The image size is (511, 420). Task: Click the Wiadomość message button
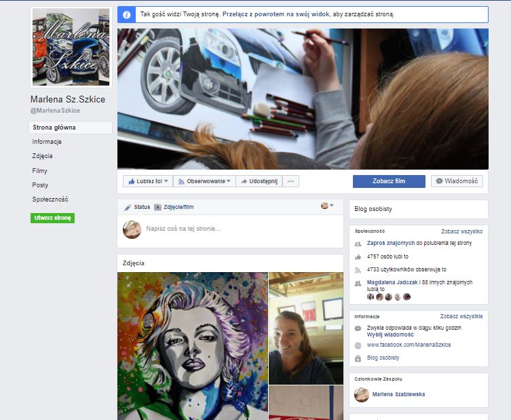coord(457,181)
